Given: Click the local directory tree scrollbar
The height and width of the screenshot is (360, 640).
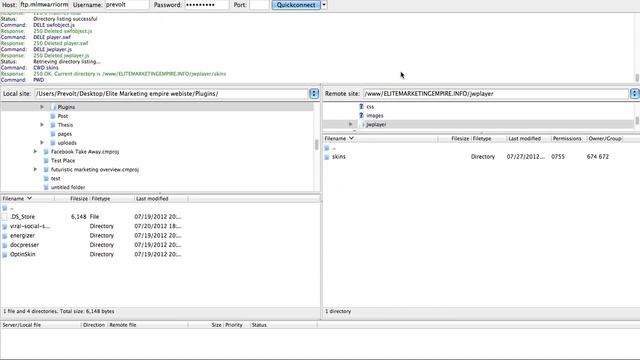Looking at the screenshot, I should point(316,145).
